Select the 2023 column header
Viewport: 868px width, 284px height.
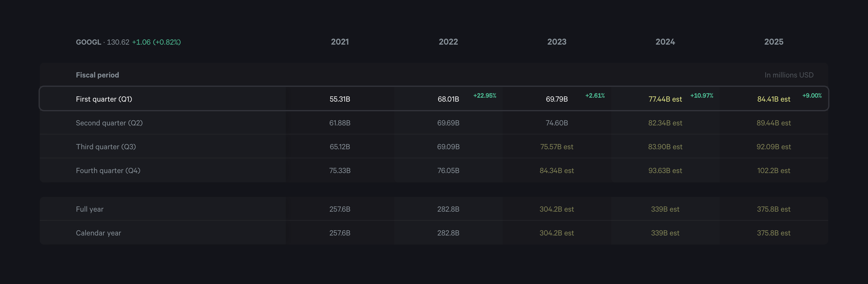557,42
